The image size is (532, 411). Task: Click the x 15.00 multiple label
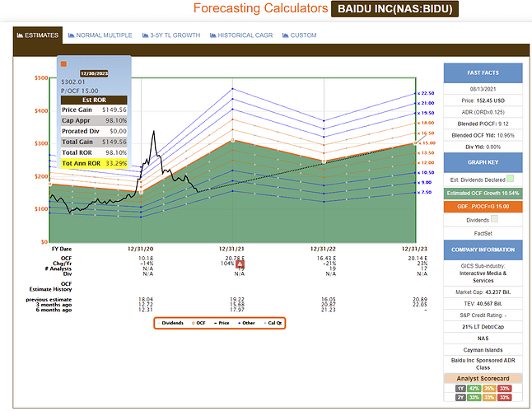coord(426,143)
